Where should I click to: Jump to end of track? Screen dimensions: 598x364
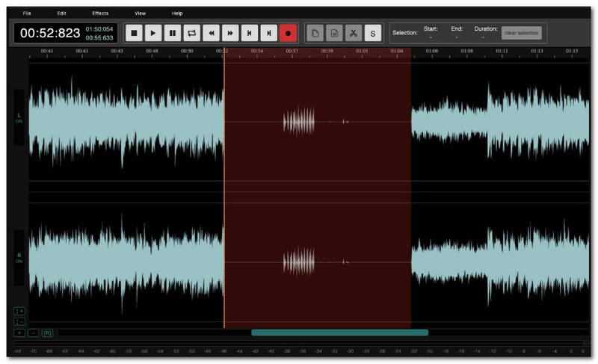[269, 33]
